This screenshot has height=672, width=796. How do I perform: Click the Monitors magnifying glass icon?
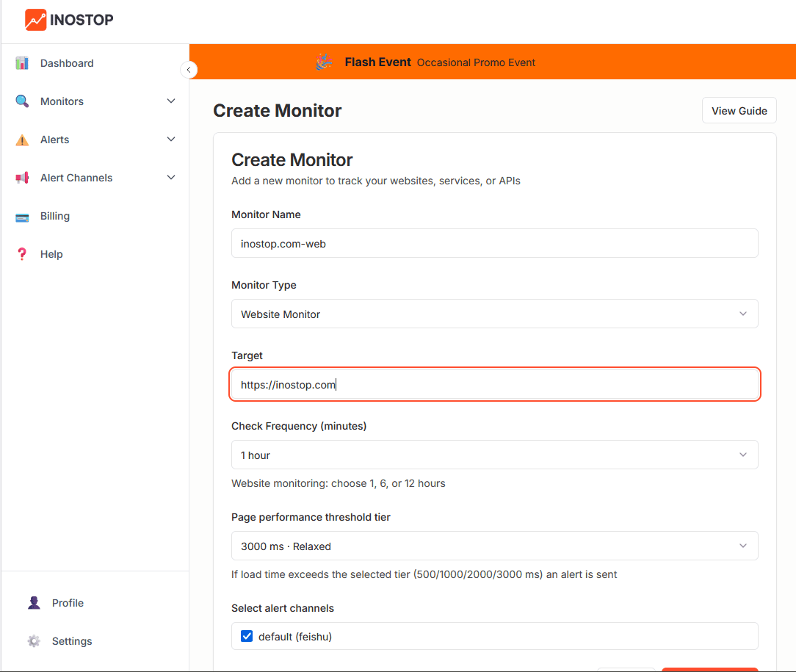(22, 101)
